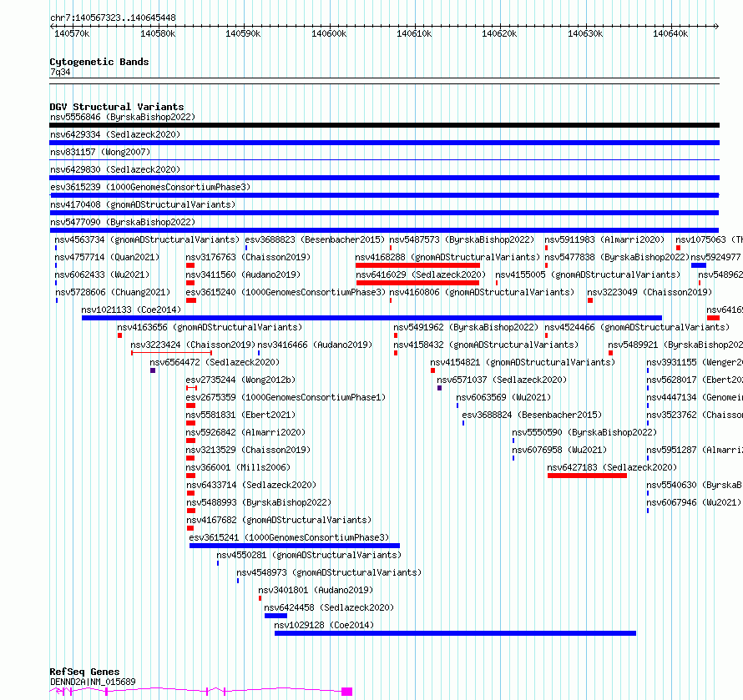
Task: Click nsv4170408 (gnomADStructuralVariants) label
Action: click(x=143, y=204)
